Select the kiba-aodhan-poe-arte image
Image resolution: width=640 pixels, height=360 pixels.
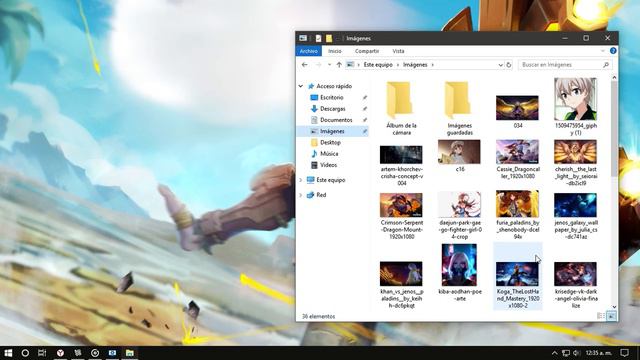pyautogui.click(x=460, y=273)
